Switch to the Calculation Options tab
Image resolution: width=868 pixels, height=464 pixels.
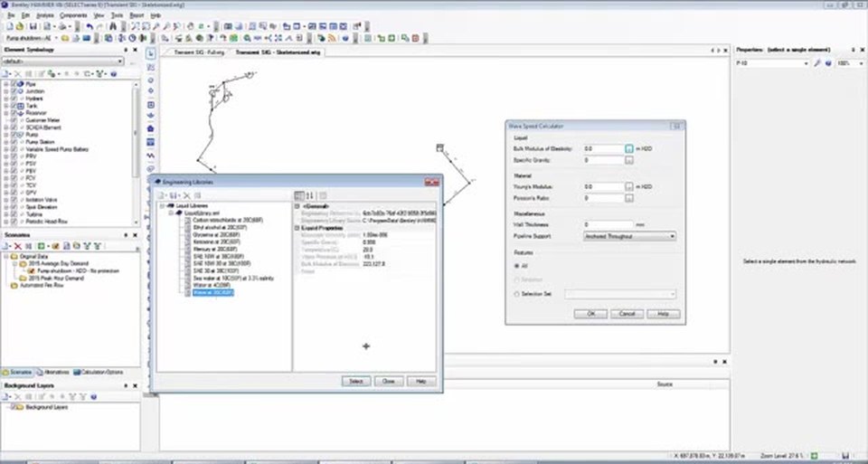(99, 372)
